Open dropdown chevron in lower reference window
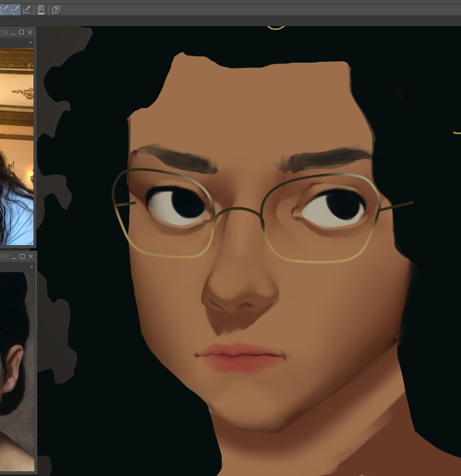 31,267
